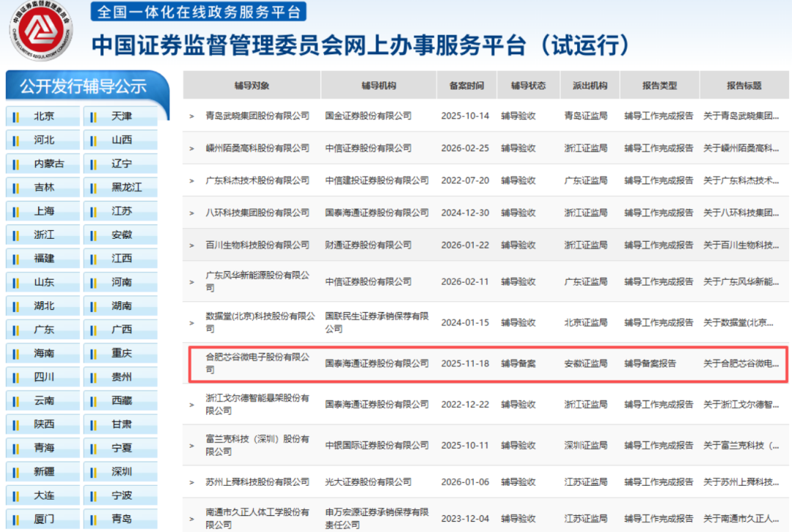Expand the 广东风华新能源 row arrow
The width and height of the screenshot is (792, 532).
click(x=191, y=282)
